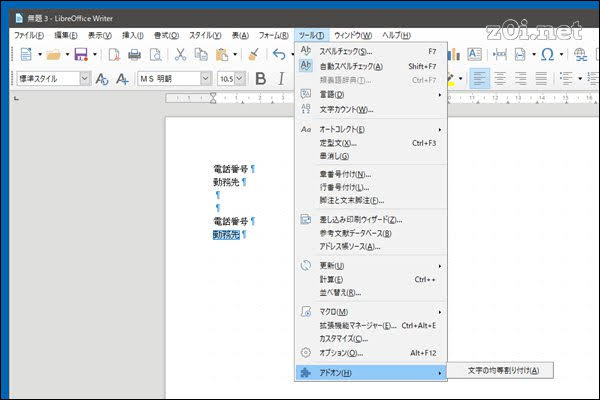Open the 編集 menu

pos(65,35)
